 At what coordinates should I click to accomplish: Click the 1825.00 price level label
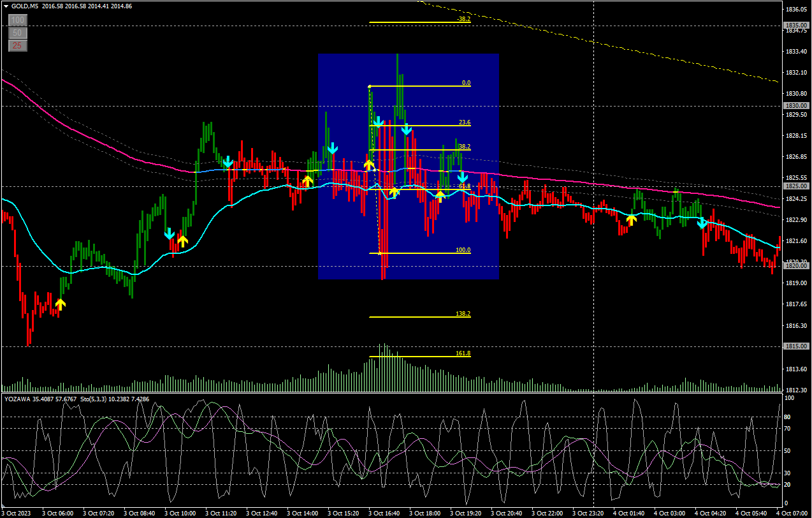[796, 186]
